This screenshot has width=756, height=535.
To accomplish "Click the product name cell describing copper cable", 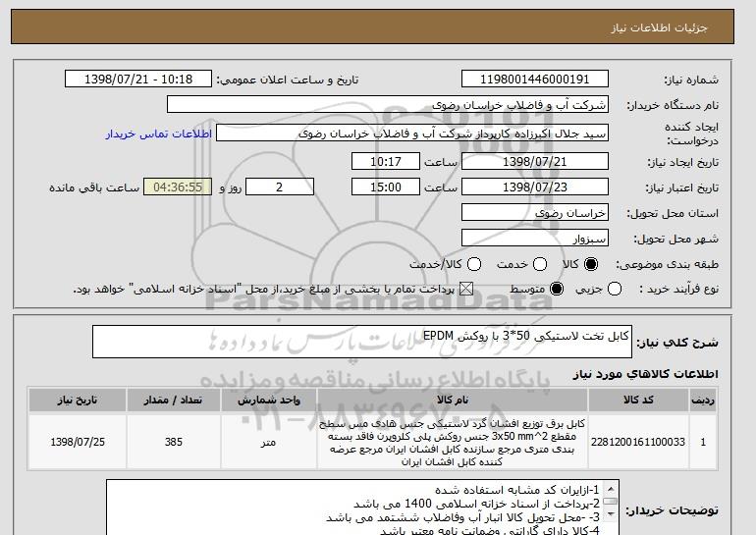I will (453, 443).
